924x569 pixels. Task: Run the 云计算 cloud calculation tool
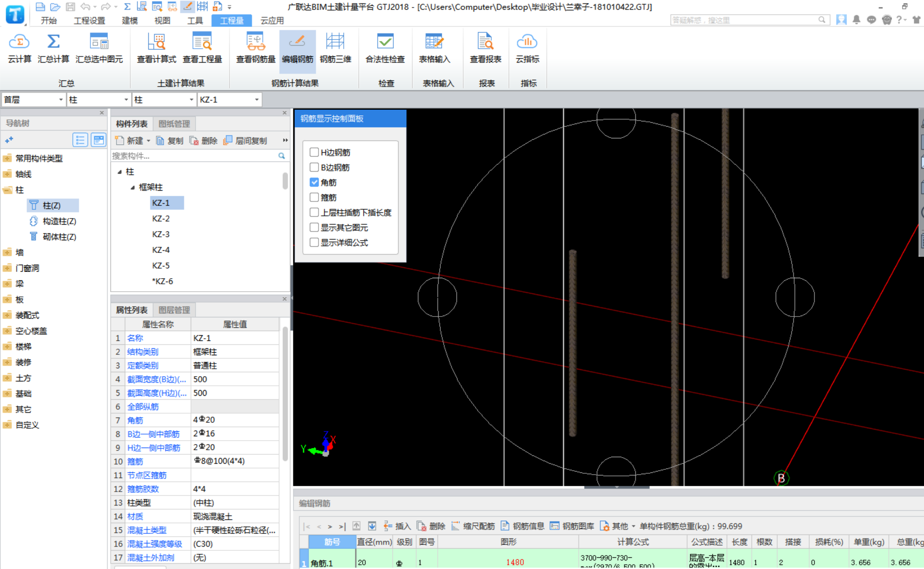coord(20,48)
